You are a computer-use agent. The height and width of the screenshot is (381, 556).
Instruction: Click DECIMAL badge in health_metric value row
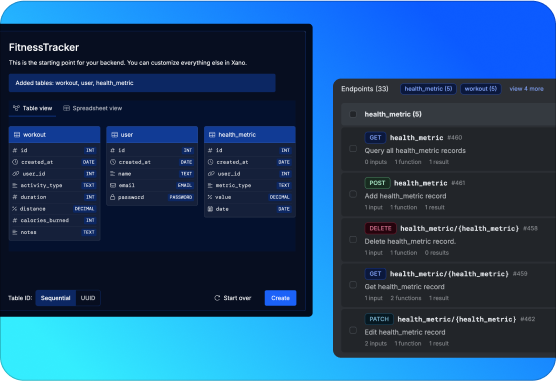(x=280, y=197)
